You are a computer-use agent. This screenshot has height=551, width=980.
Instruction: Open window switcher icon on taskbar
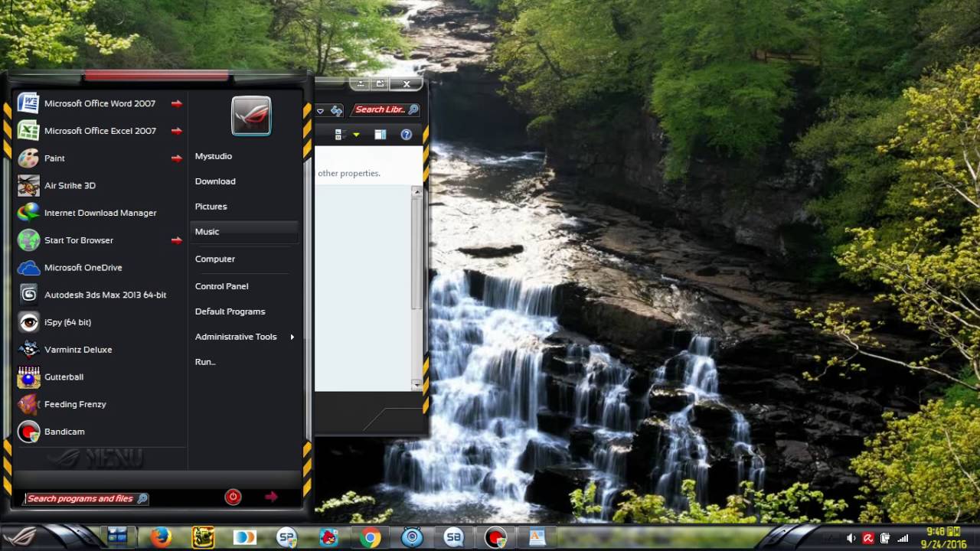pyautogui.click(x=117, y=537)
